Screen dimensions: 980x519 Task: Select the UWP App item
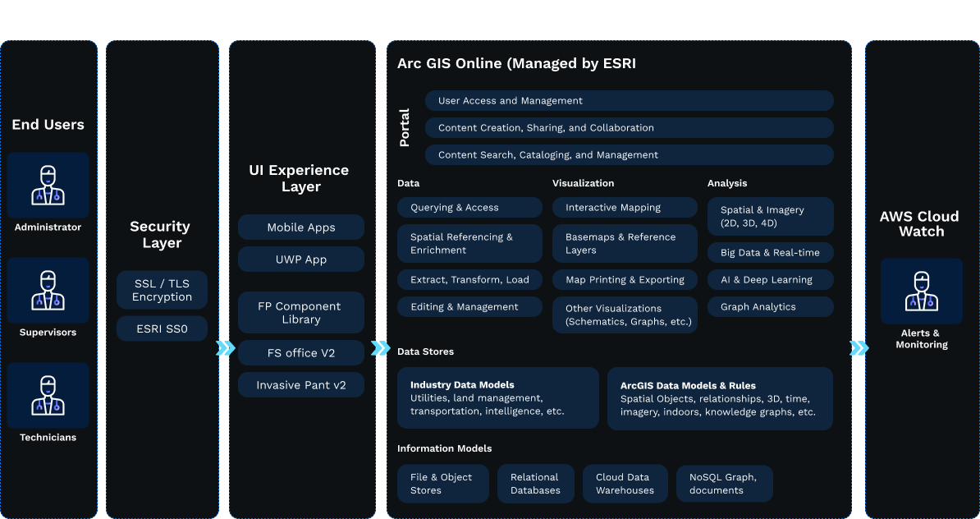tap(301, 259)
